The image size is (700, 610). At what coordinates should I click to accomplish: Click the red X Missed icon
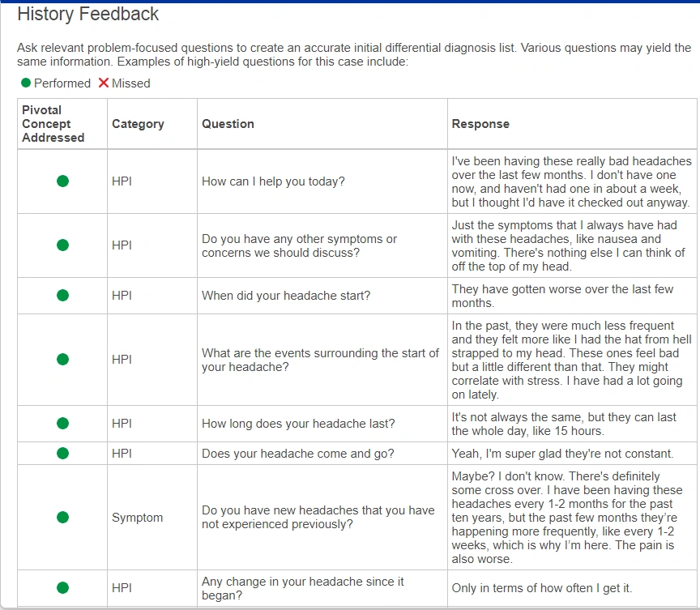coord(104,83)
